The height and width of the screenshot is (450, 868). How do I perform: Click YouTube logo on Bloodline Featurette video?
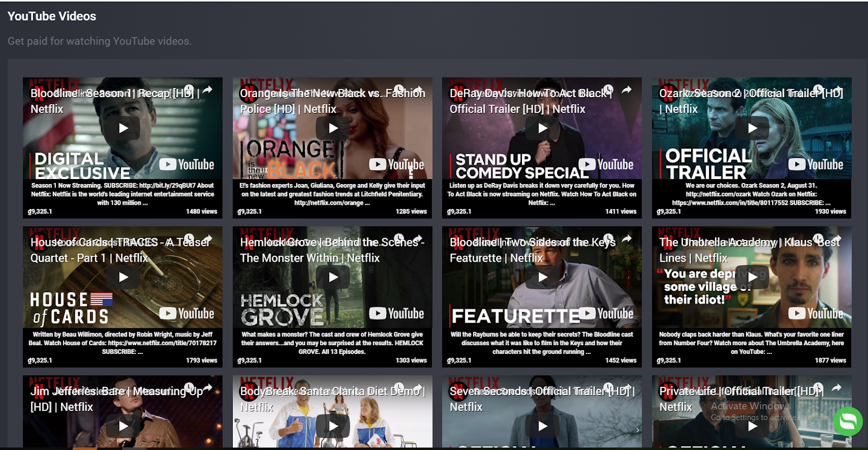[606, 314]
